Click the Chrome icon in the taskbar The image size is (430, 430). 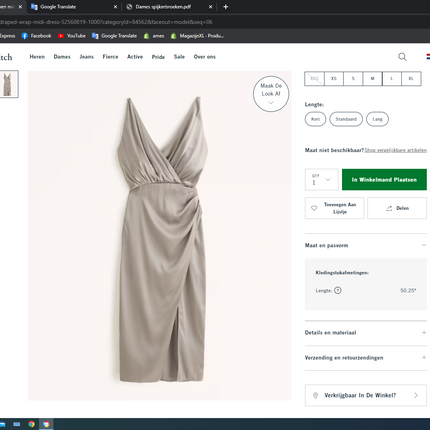[x=32, y=424]
